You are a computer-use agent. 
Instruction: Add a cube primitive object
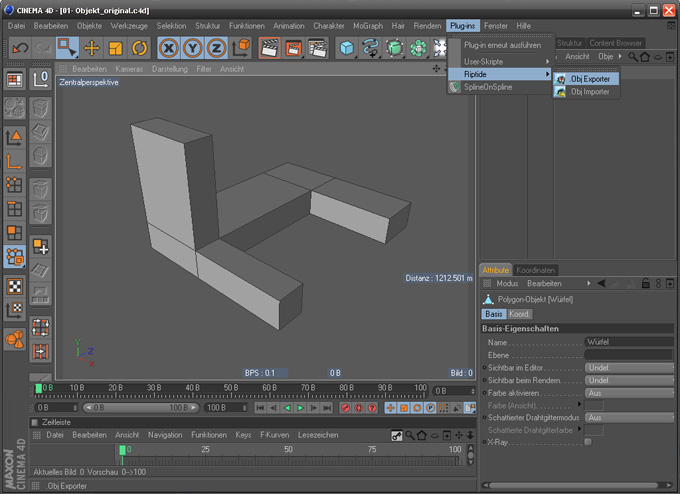346,47
